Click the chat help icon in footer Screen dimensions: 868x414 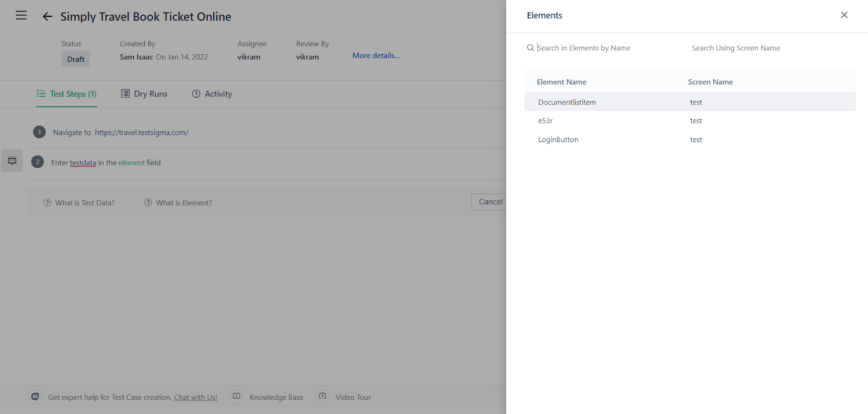(35, 397)
